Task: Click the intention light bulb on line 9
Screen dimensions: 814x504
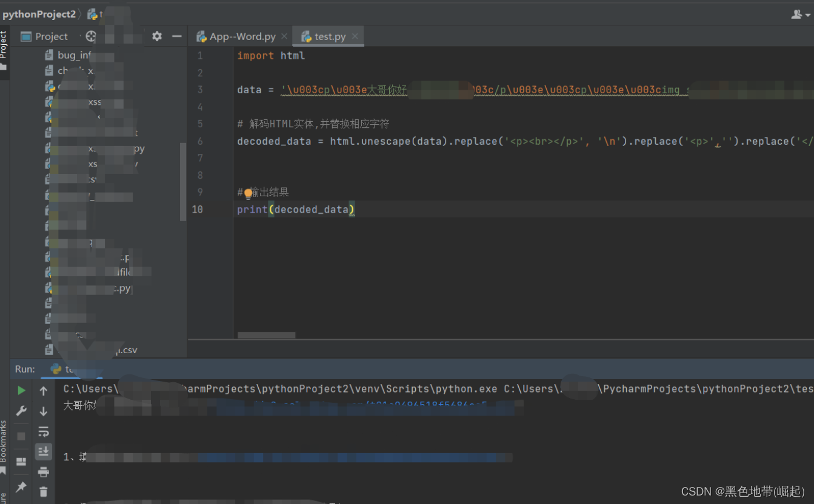Action: 248,193
